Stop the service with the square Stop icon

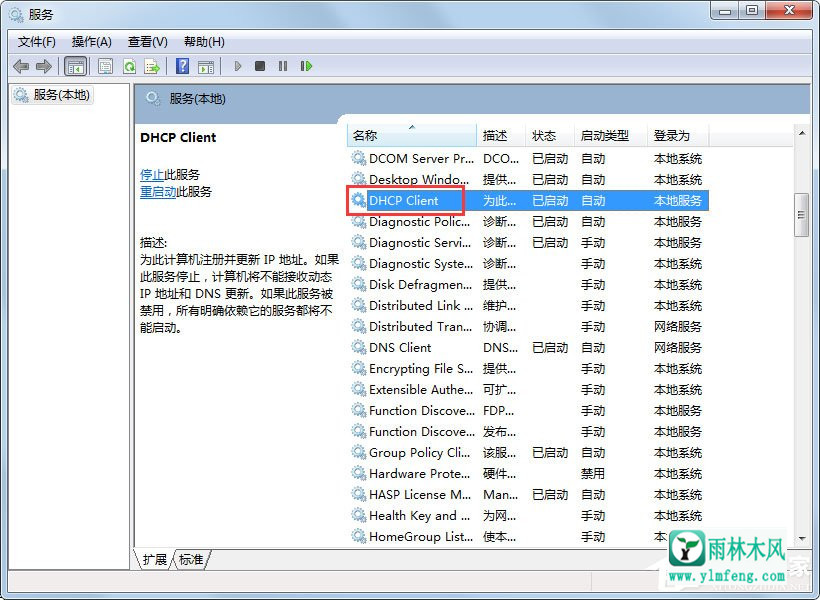click(x=260, y=66)
